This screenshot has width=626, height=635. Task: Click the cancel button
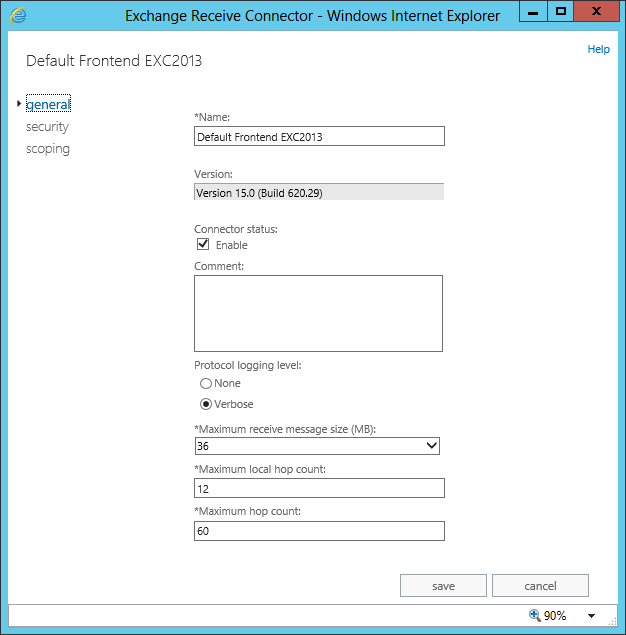click(540, 586)
